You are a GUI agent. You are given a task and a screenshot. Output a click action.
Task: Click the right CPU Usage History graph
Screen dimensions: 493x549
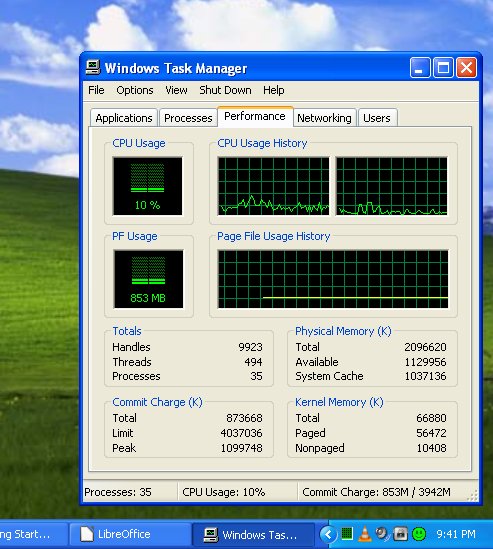point(391,186)
